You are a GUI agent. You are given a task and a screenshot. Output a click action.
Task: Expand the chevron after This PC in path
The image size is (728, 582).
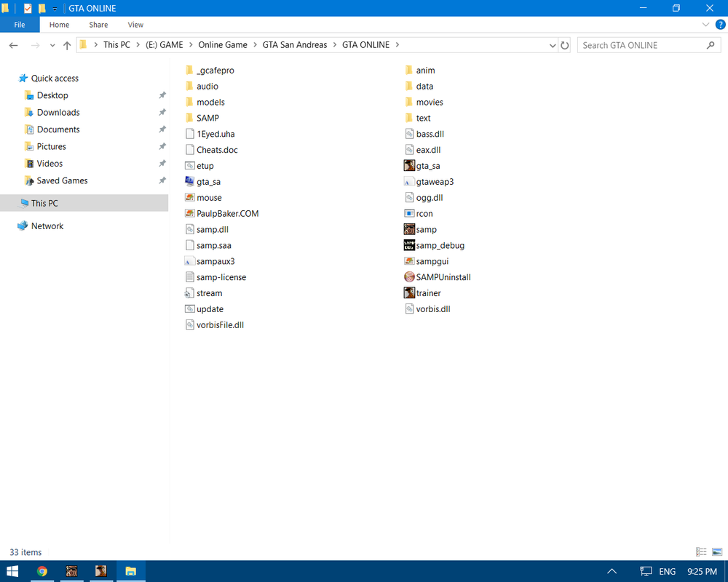138,44
